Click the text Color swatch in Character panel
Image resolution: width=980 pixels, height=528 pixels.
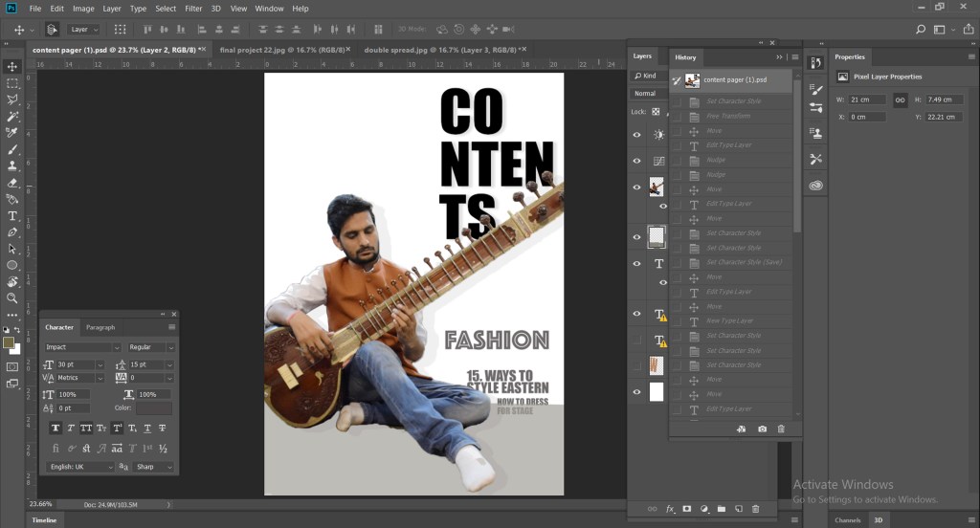[153, 408]
